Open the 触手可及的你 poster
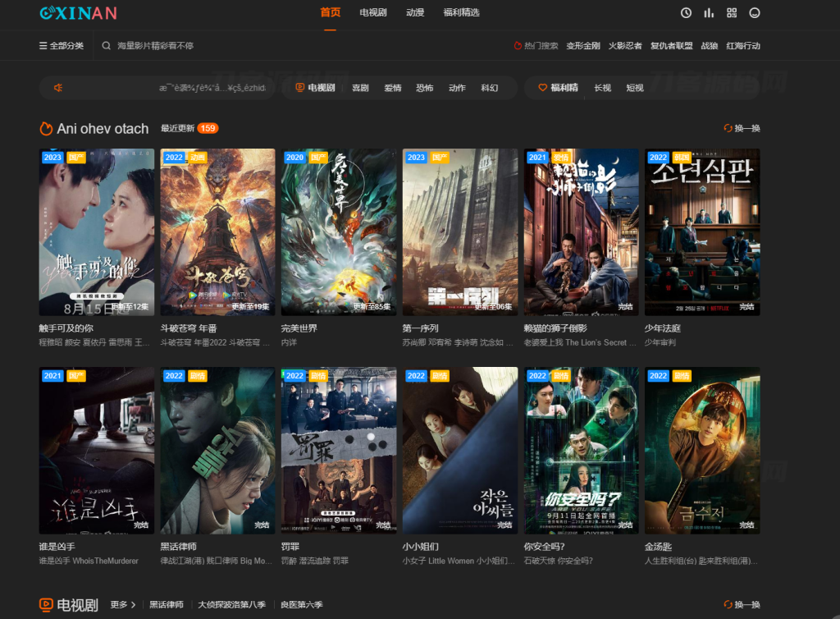This screenshot has width=840, height=619. click(x=97, y=232)
